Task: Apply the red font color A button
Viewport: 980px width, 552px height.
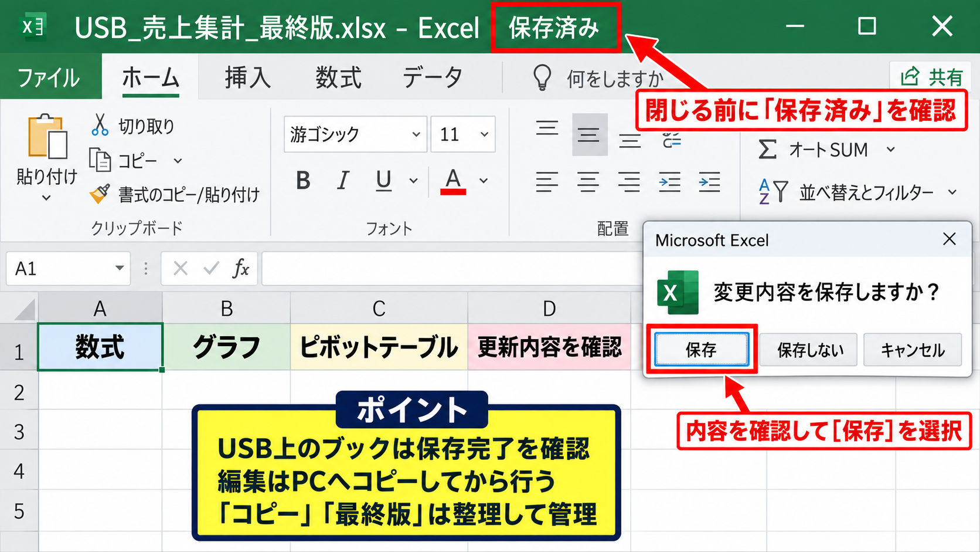Action: tap(453, 181)
